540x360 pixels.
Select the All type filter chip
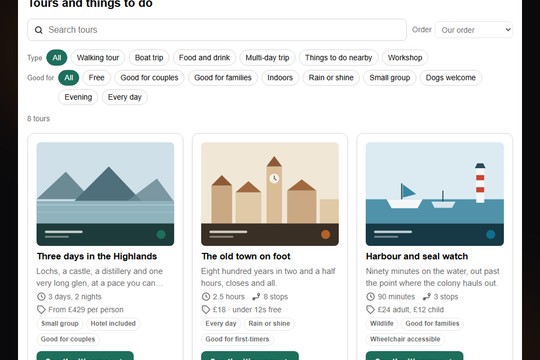(57, 58)
